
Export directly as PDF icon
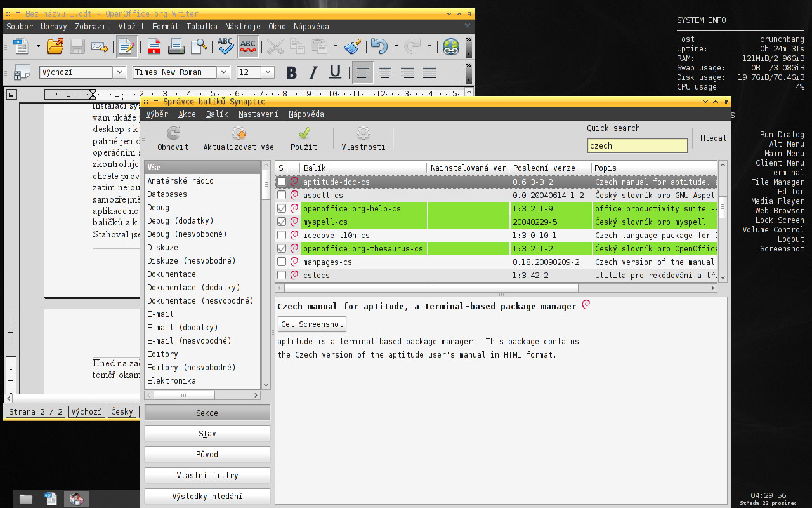154,46
